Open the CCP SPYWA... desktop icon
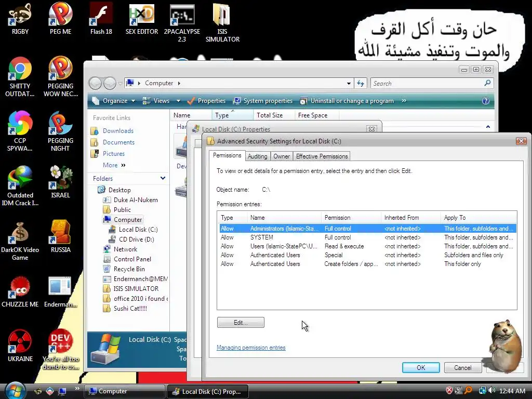The image size is (532, 399). [x=20, y=131]
